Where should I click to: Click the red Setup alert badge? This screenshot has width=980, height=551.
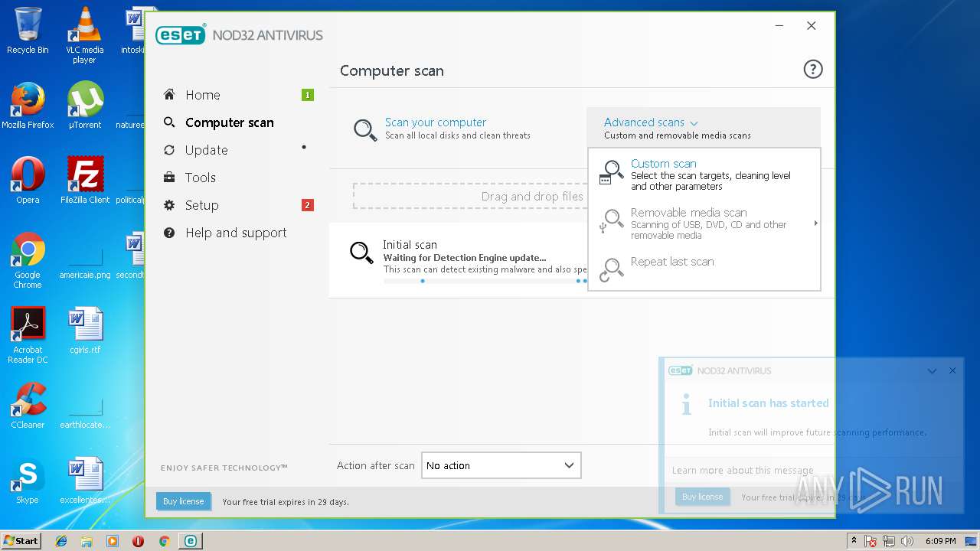308,205
